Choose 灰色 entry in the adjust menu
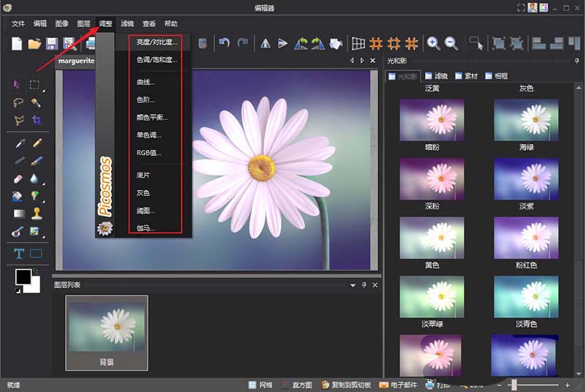585x392 pixels. (154, 193)
